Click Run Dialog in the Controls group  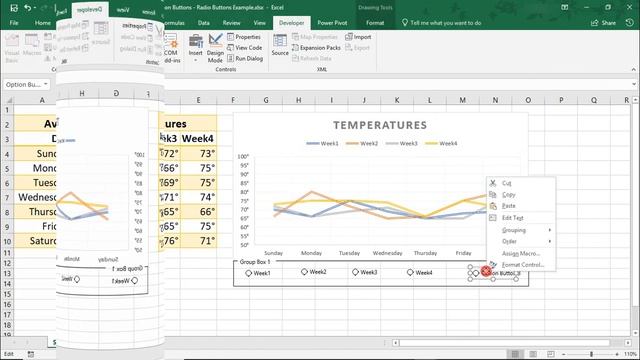(245, 58)
